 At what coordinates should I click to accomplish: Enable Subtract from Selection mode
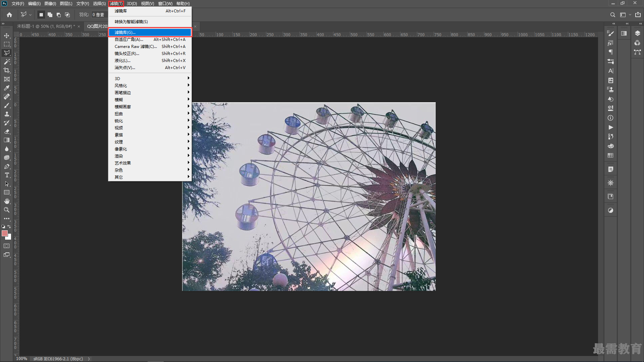[59, 15]
